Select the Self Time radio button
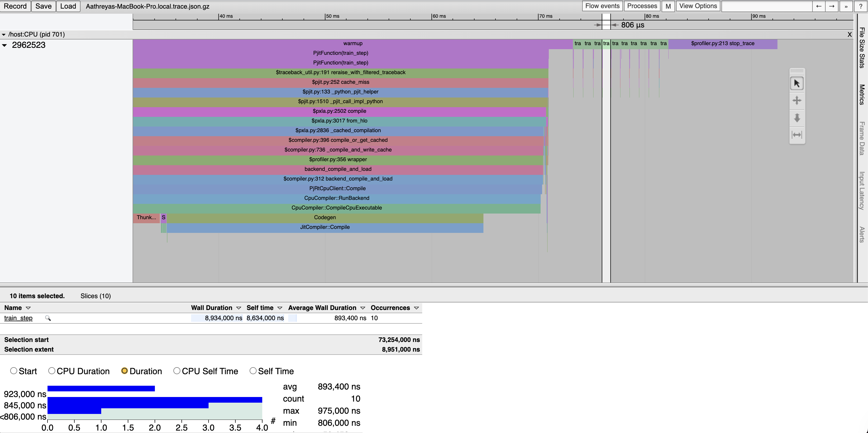 pyautogui.click(x=253, y=371)
